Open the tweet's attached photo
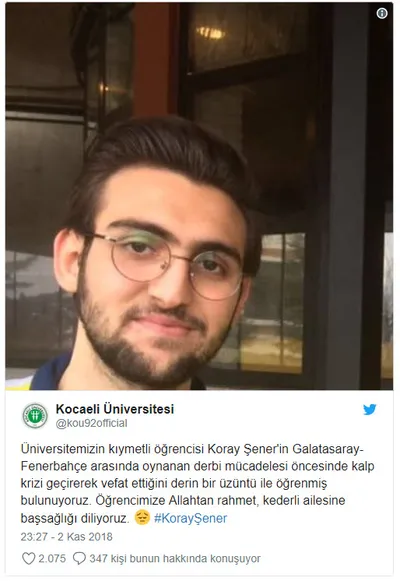Image resolution: width=400 pixels, height=581 pixels. pyautogui.click(x=199, y=196)
